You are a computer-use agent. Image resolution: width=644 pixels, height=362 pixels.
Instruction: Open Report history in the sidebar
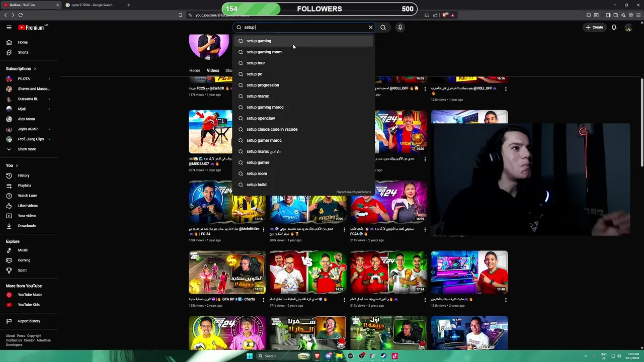pos(29,321)
